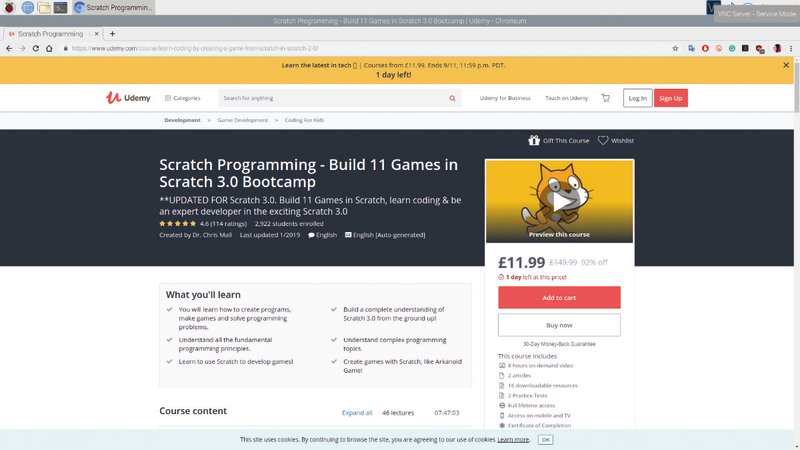This screenshot has height=450, width=800.
Task: Open the Development breadcrumb
Action: click(x=182, y=120)
